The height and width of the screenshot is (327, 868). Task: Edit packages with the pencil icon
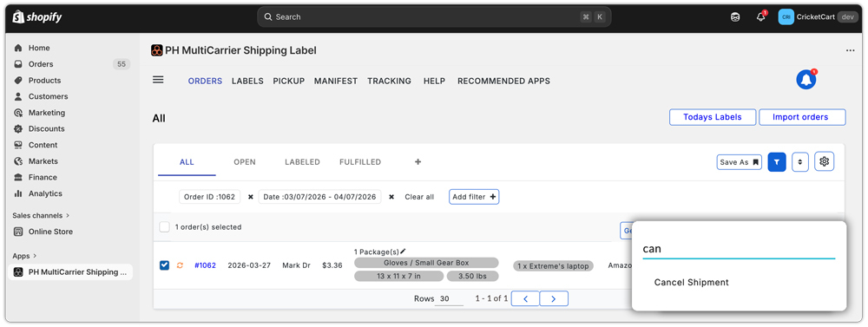pos(403,252)
